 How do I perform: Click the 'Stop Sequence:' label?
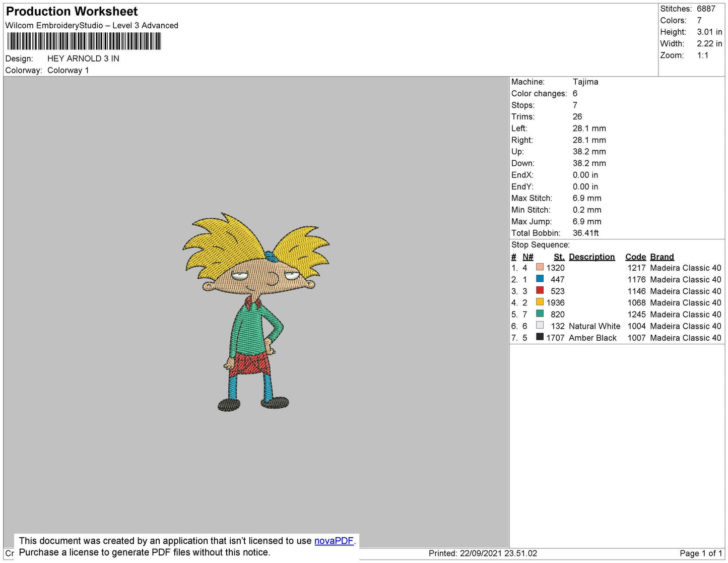[x=540, y=244]
